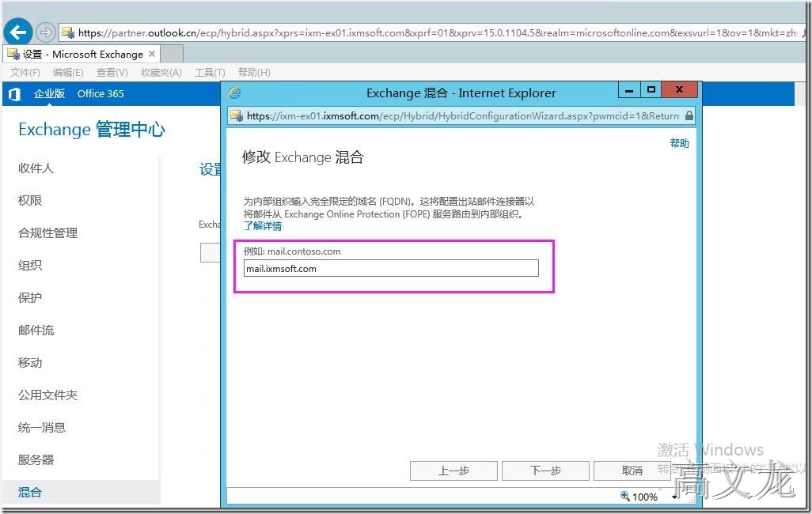Click the lock icon in popup address bar
The width and height of the screenshot is (812, 514).
689,115
